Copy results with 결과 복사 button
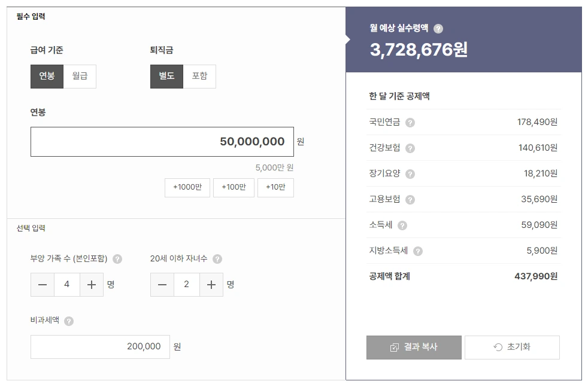The height and width of the screenshot is (387, 588). coord(414,347)
